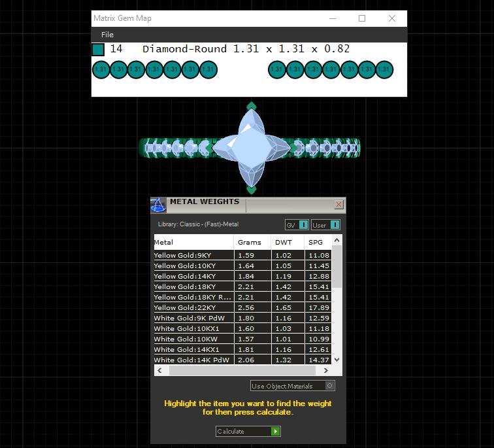Image resolution: width=494 pixels, height=448 pixels.
Task: Select the first 1.31 gem circle
Action: [x=101, y=69]
